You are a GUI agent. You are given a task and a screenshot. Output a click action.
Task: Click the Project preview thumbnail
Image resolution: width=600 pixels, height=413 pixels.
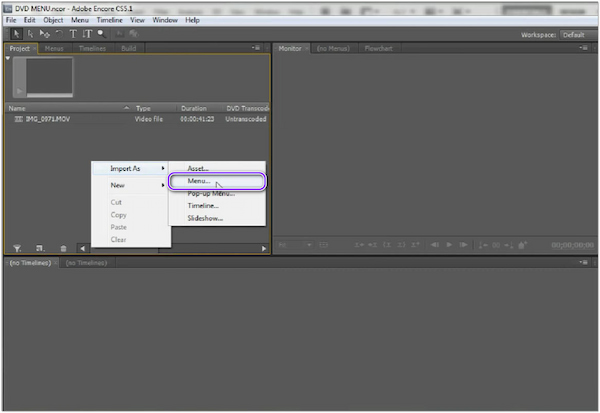coord(42,77)
